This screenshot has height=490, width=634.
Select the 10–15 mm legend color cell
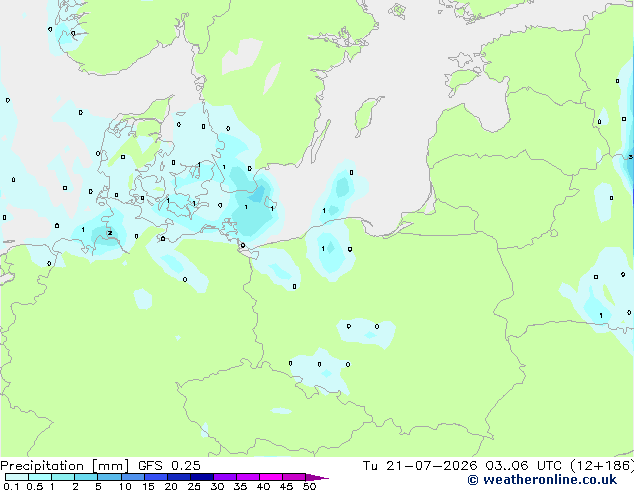pyautogui.click(x=132, y=477)
